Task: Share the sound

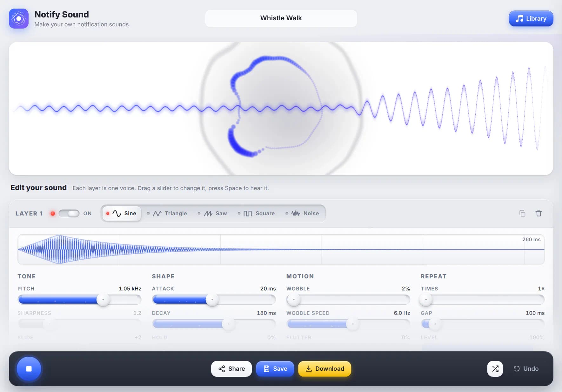Action: coord(231,369)
